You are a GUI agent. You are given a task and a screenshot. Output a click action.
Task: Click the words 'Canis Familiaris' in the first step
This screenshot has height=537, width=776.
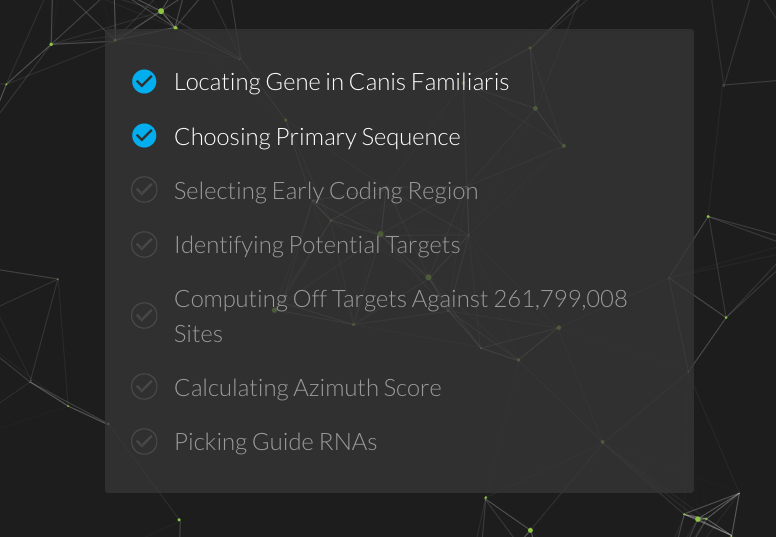[429, 82]
